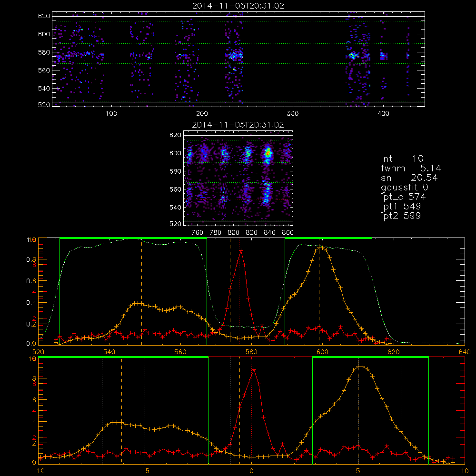
Task: Click left thick green bar atop upper profile
Action: (133, 238)
